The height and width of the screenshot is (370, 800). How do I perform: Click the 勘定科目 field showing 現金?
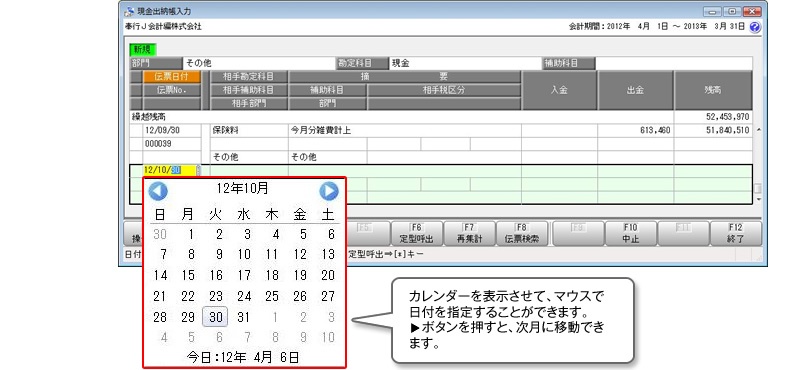[465, 64]
